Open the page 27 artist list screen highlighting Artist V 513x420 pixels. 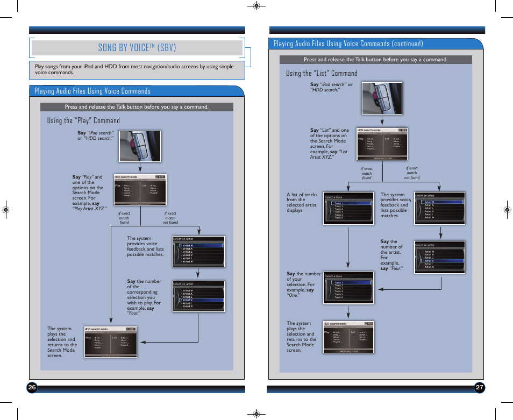point(439,257)
